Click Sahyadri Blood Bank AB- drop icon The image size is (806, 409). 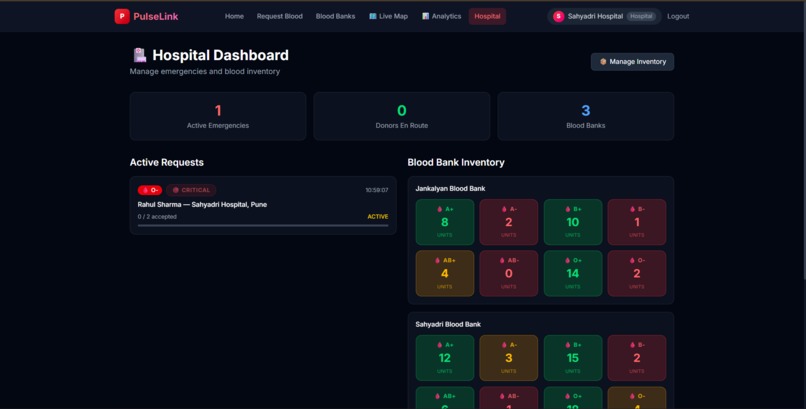502,396
